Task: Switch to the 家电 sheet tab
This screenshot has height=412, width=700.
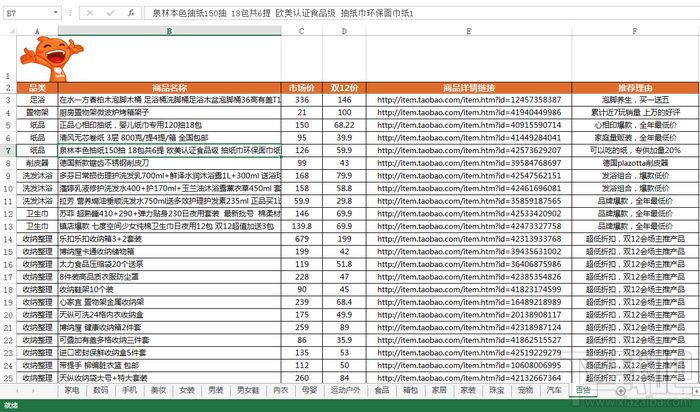Action: (72, 390)
